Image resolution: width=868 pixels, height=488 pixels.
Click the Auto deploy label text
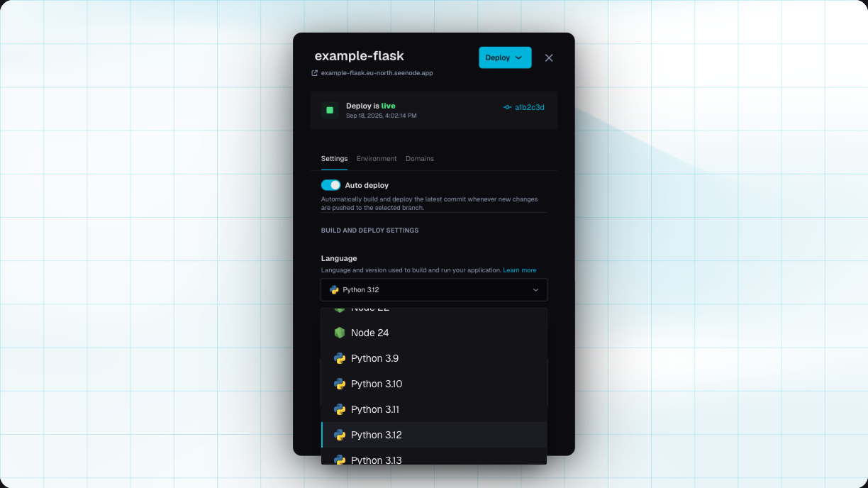click(367, 185)
